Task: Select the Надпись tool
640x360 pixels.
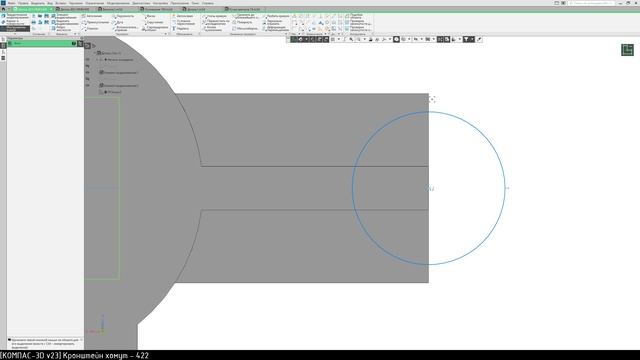Action: (x=181, y=29)
